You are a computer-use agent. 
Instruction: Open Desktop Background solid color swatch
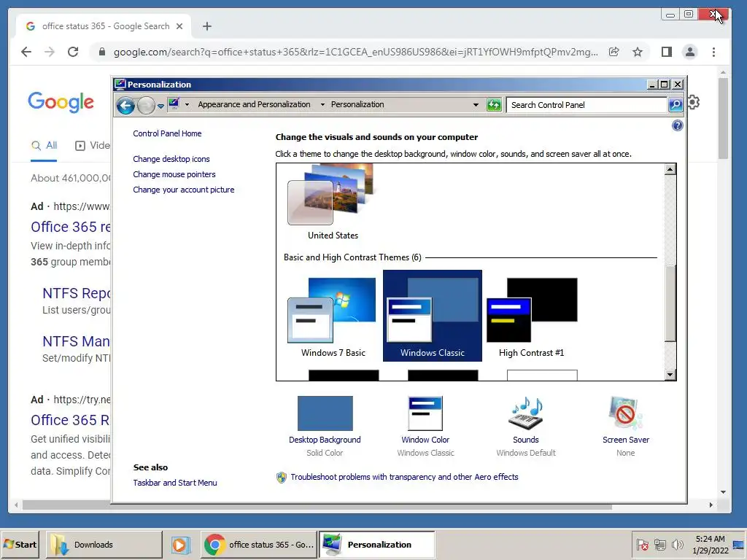(x=325, y=413)
